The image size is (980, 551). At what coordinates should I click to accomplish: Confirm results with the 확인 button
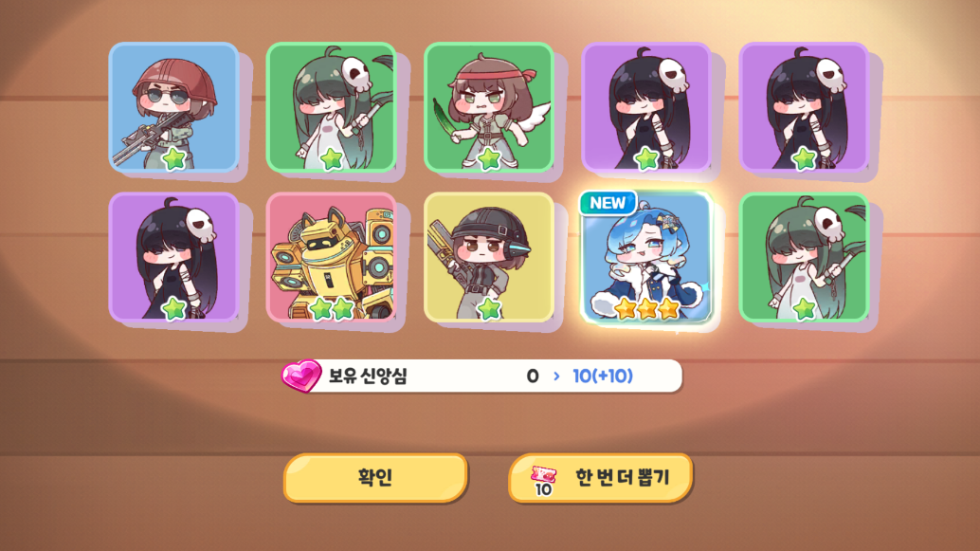click(375, 478)
